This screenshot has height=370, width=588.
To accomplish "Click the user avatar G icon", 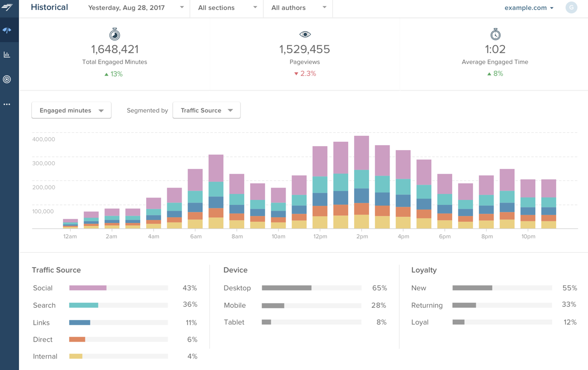I will click(571, 8).
